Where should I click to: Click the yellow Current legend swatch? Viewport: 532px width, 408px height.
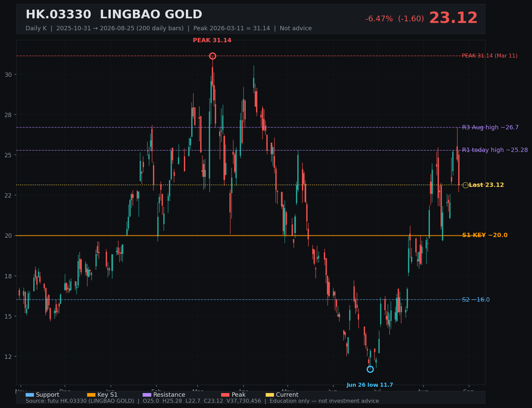pyautogui.click(x=270, y=395)
